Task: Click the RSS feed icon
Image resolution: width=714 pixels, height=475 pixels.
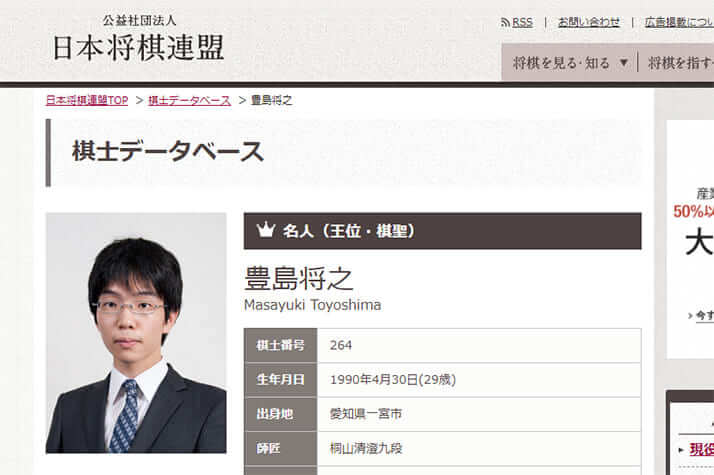Action: pos(505,22)
